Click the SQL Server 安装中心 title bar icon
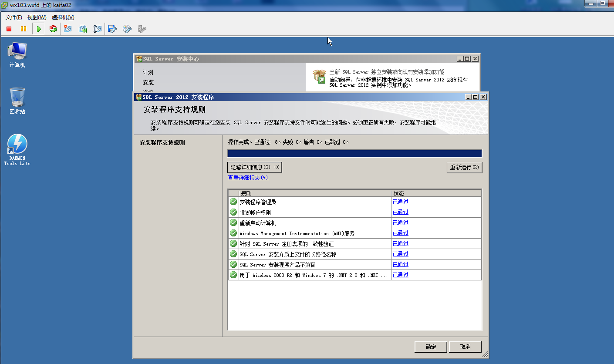This screenshot has width=614, height=364. [139, 59]
